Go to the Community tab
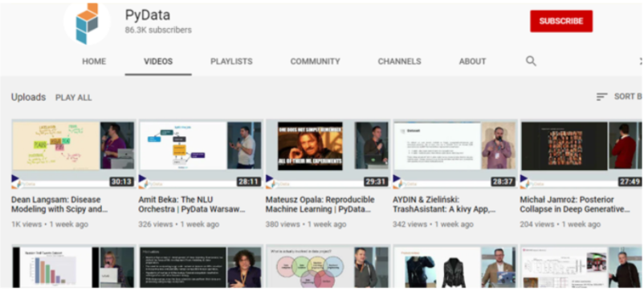This screenshot has width=644, height=292. tap(315, 62)
